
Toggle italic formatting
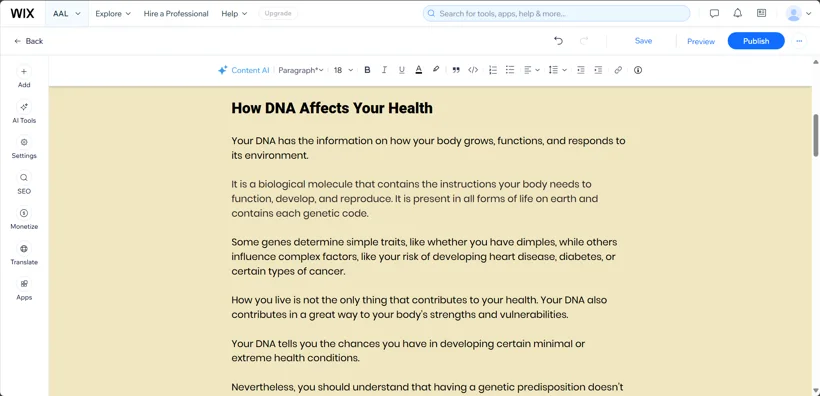[x=384, y=70]
